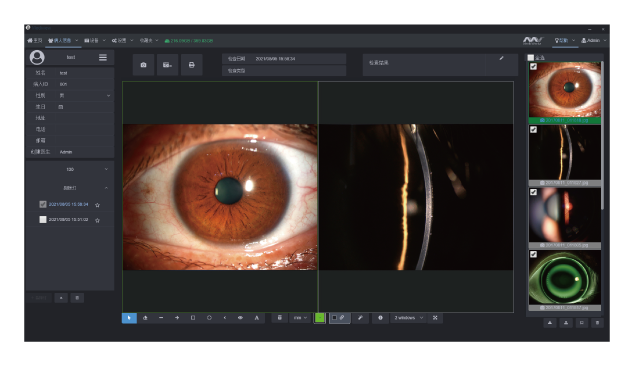This screenshot has width=634, height=366.
Task: Open the hamburger menu in patient panel
Action: [103, 57]
